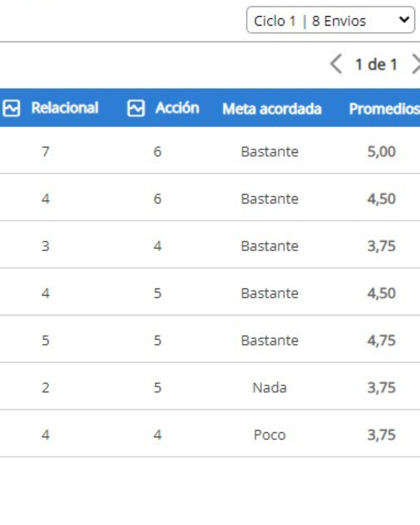Go to the previous page arrow

336,64
